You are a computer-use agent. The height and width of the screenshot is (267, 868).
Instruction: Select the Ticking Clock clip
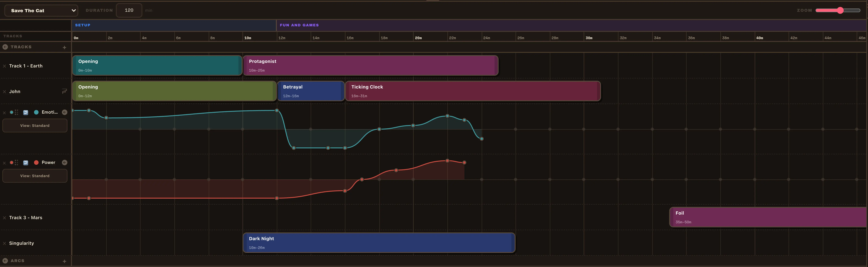pyautogui.click(x=473, y=91)
